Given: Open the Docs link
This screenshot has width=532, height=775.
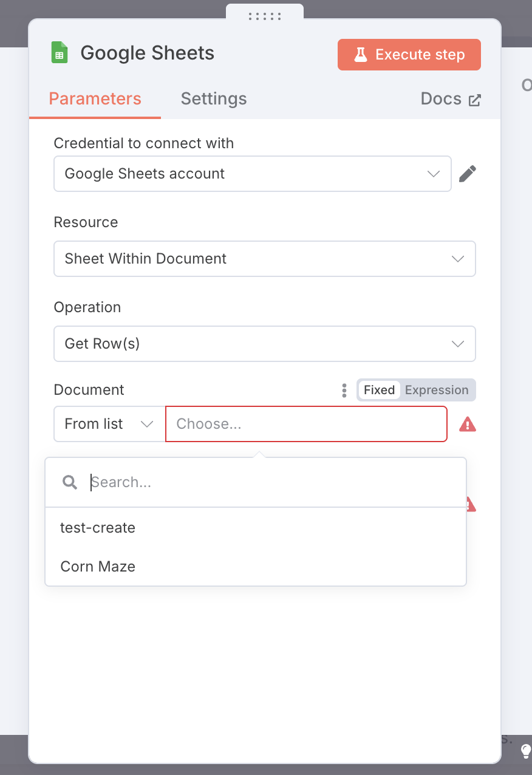Looking at the screenshot, I should pos(441,99).
